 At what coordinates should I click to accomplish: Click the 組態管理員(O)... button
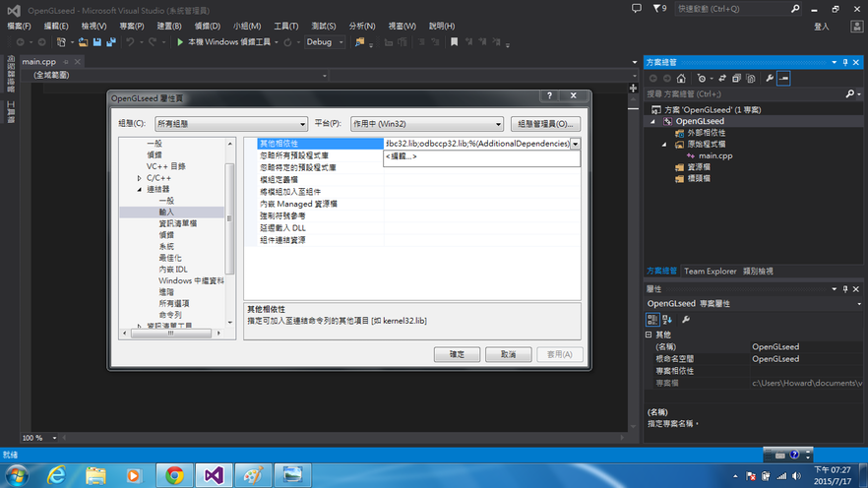(x=545, y=124)
